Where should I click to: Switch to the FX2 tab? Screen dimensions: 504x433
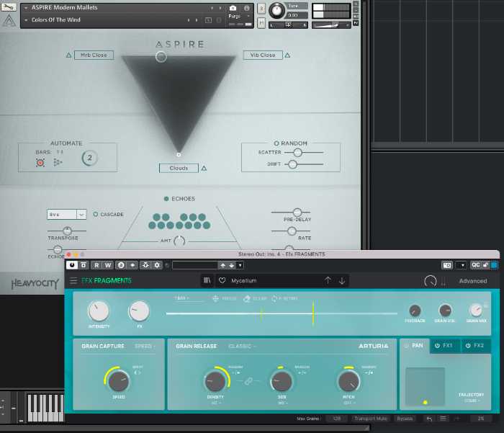click(x=476, y=346)
